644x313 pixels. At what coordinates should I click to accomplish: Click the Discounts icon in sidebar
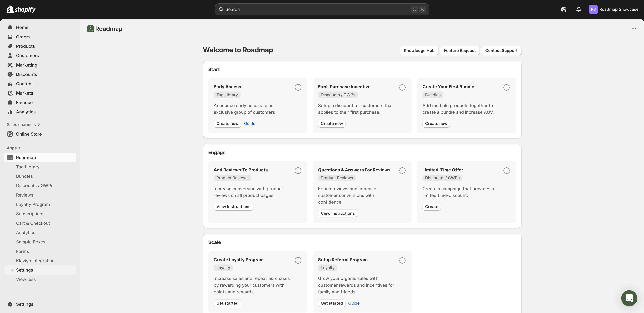[x=10, y=74]
